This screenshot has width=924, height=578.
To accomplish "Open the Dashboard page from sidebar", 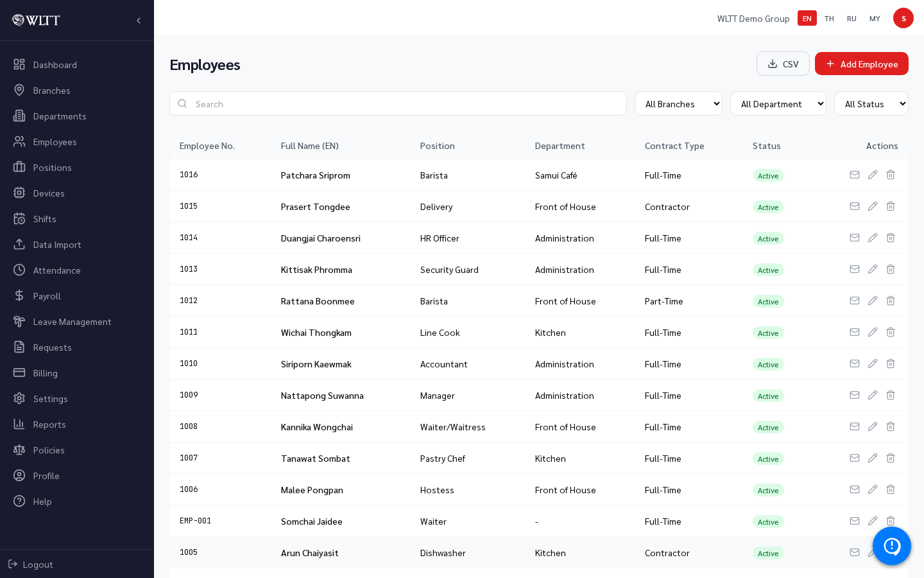I will (x=77, y=65).
